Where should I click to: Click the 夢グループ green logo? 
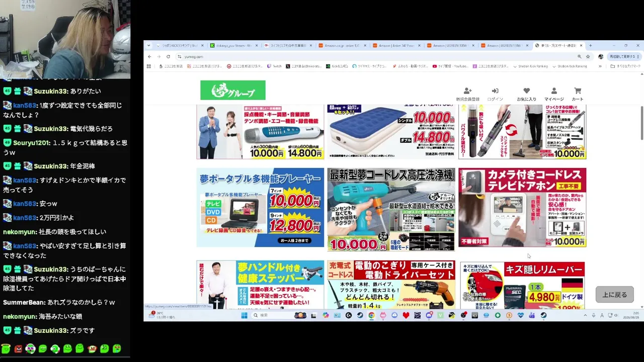232,90
